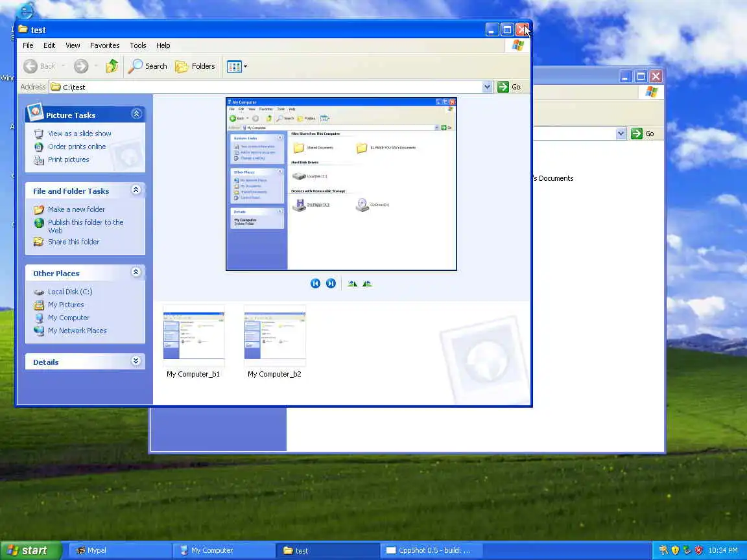Click the Share this folder icon
The image size is (747, 560).
(39, 242)
